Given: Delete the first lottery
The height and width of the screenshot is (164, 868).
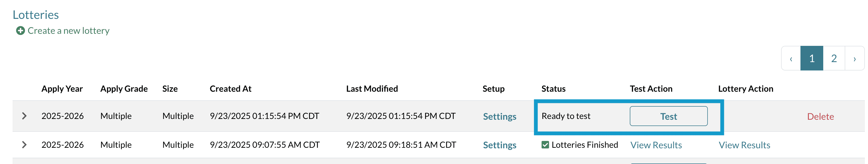Looking at the screenshot, I should 820,116.
